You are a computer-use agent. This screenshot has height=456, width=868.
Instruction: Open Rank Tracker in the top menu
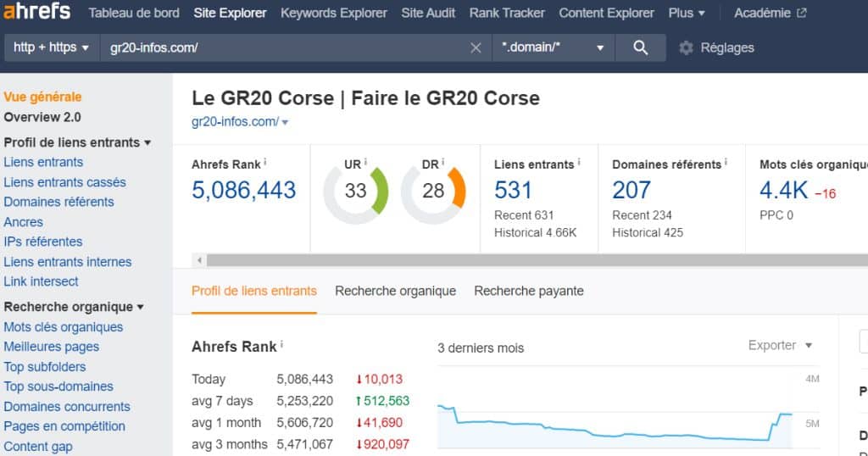[x=507, y=13]
